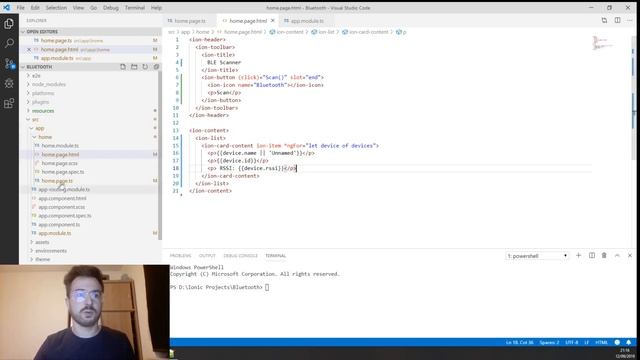
Task: Open changes icon in editor title bar
Action: 604,20
